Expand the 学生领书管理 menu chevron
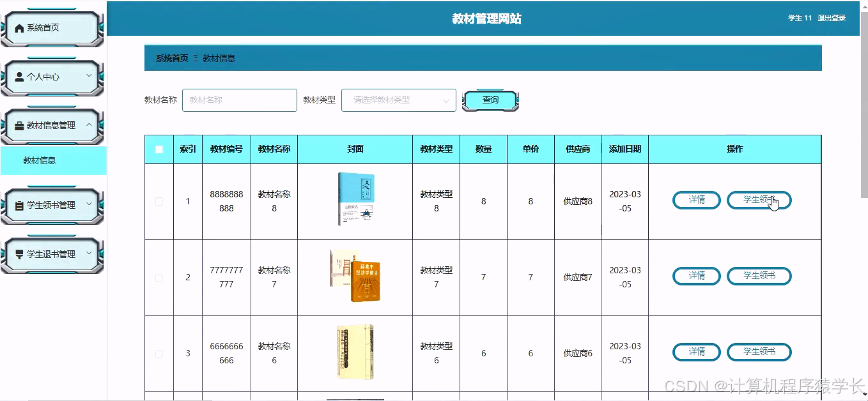The height and width of the screenshot is (401, 868). tap(89, 205)
